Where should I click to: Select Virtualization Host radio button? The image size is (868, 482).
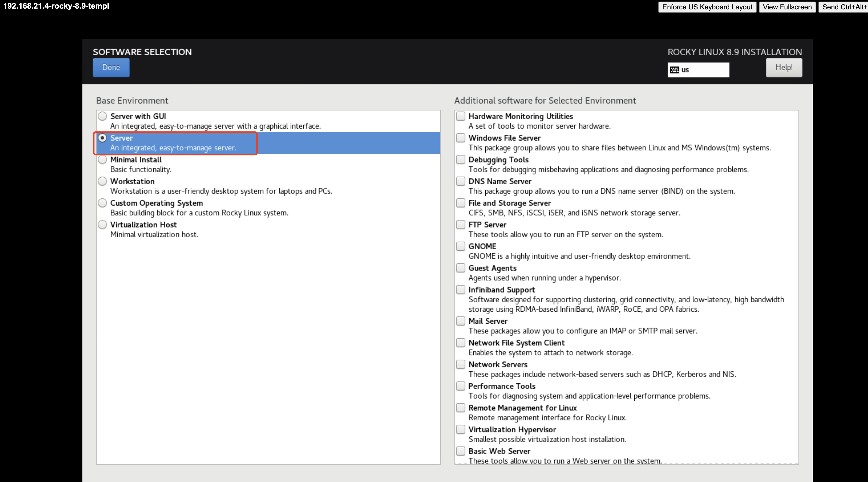(103, 225)
